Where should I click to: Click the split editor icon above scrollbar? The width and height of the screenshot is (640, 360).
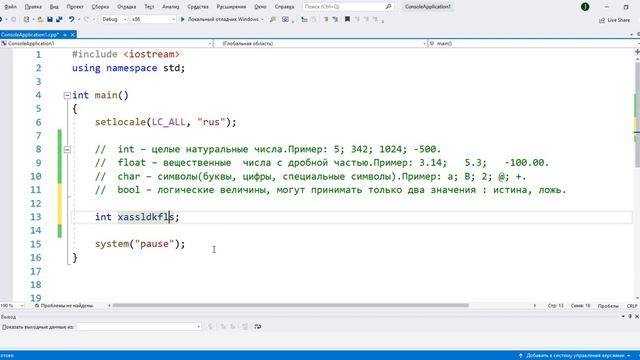637,52
